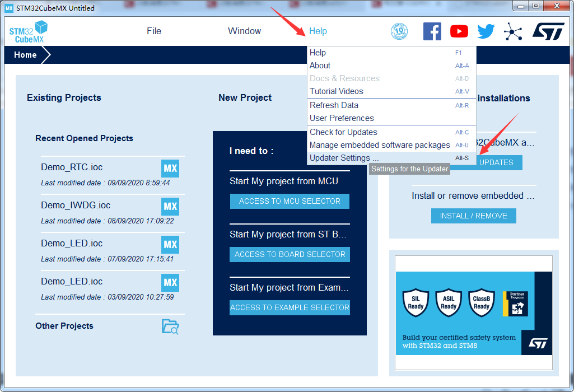
Task: Click ACCESS TO MCU SELECTOR button
Action: (x=290, y=201)
